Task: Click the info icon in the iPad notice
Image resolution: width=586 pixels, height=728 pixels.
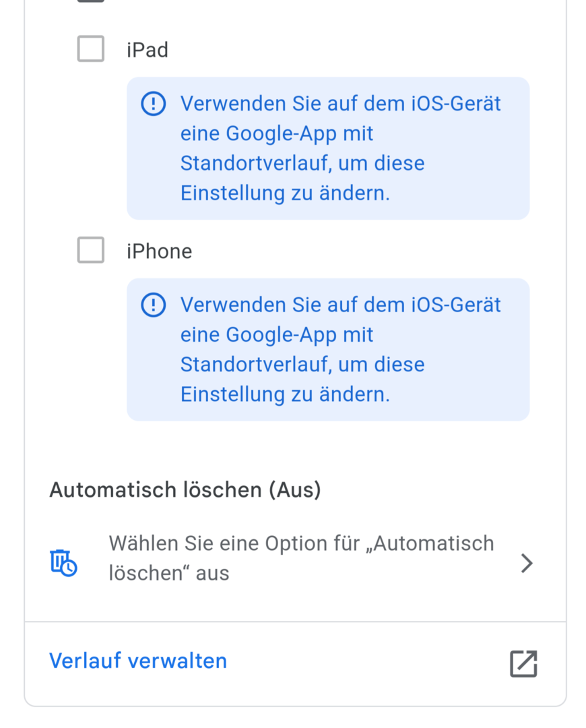Action: click(153, 104)
